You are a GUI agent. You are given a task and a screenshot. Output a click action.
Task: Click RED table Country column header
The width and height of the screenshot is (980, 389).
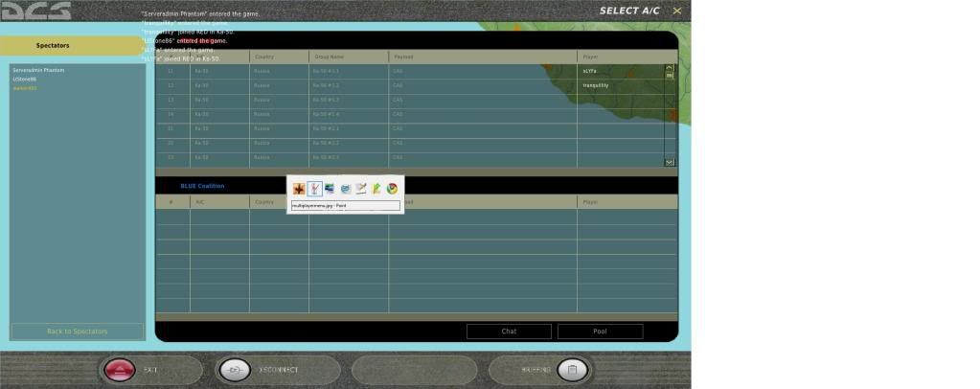pyautogui.click(x=279, y=57)
